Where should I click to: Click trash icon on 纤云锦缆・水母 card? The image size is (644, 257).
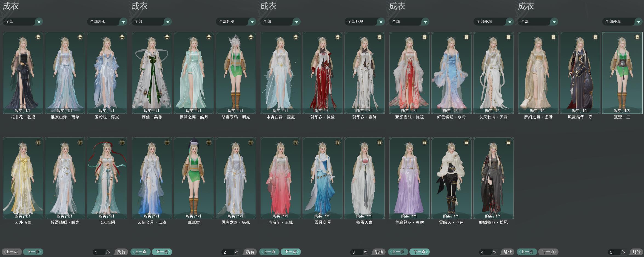click(466, 37)
